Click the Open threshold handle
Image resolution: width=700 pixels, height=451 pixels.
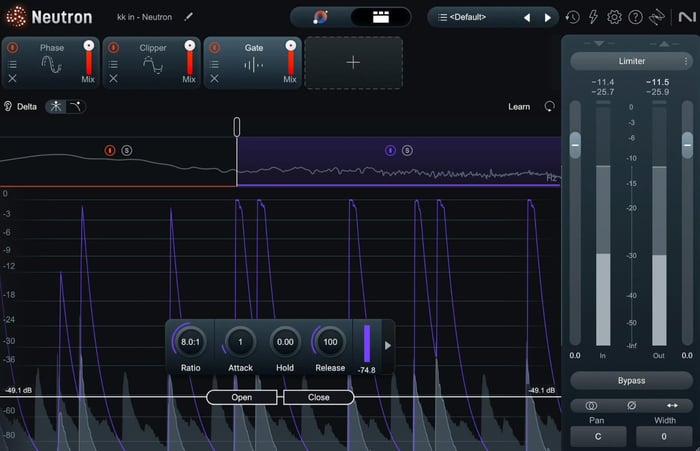pos(242,397)
